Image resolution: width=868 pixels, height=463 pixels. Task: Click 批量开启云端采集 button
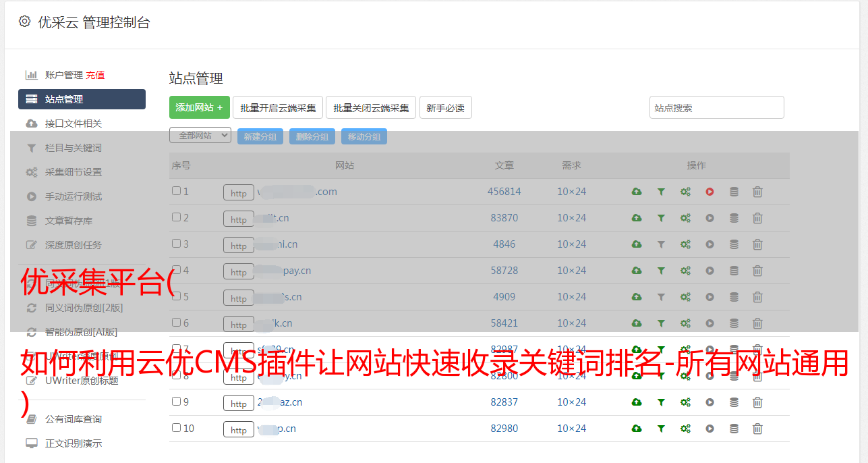(x=278, y=107)
